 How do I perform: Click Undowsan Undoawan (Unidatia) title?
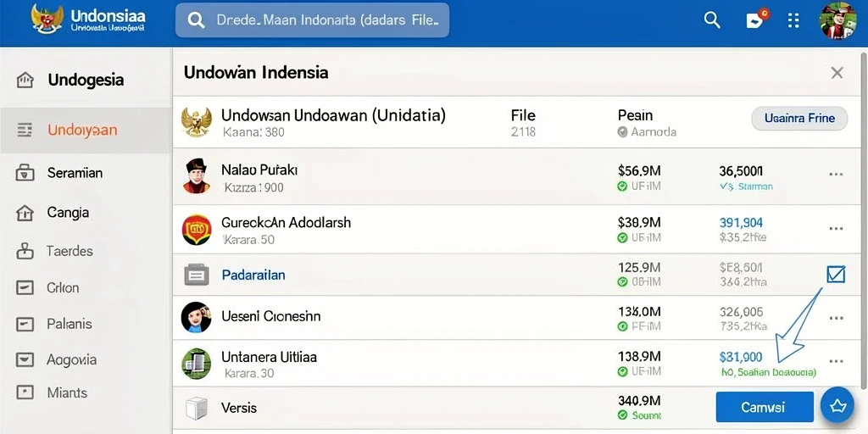333,115
